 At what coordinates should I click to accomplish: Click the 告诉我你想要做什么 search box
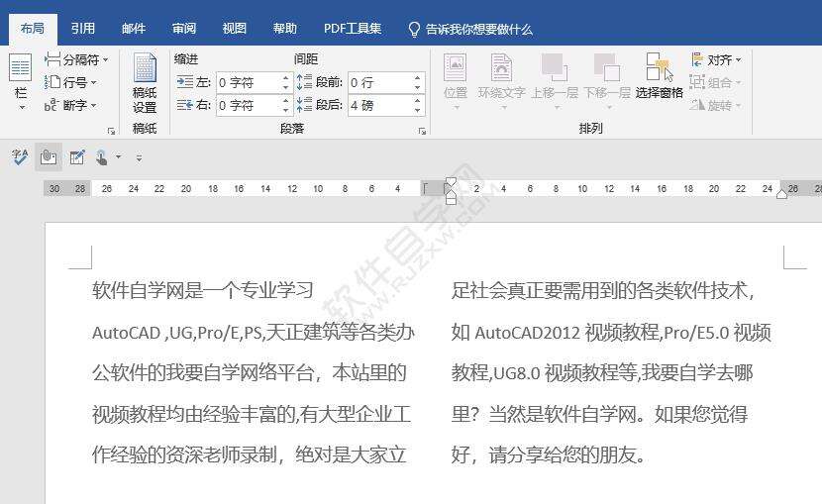coord(470,29)
